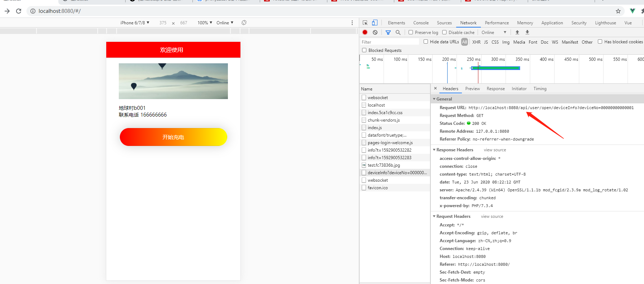Open the 100% zoom dropdown
This screenshot has height=284, width=644.
(x=205, y=23)
